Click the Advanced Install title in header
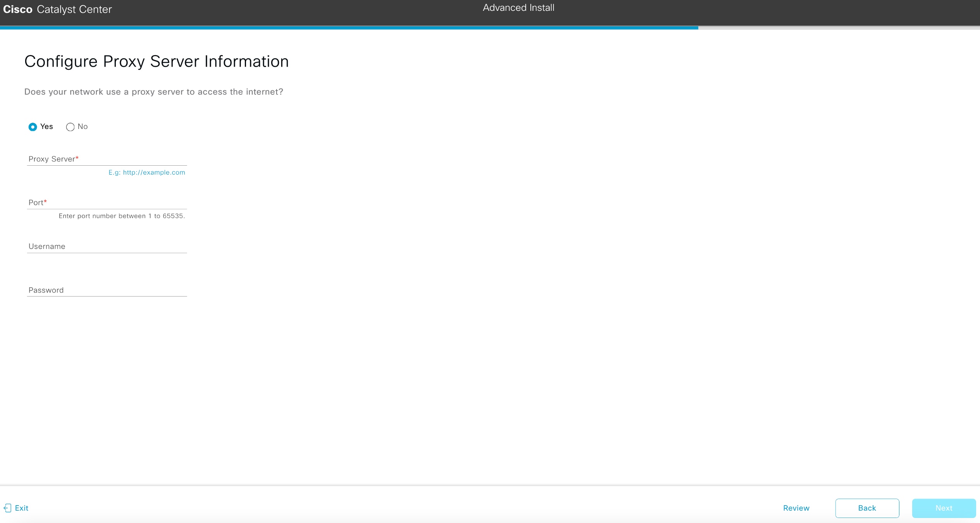 tap(518, 7)
